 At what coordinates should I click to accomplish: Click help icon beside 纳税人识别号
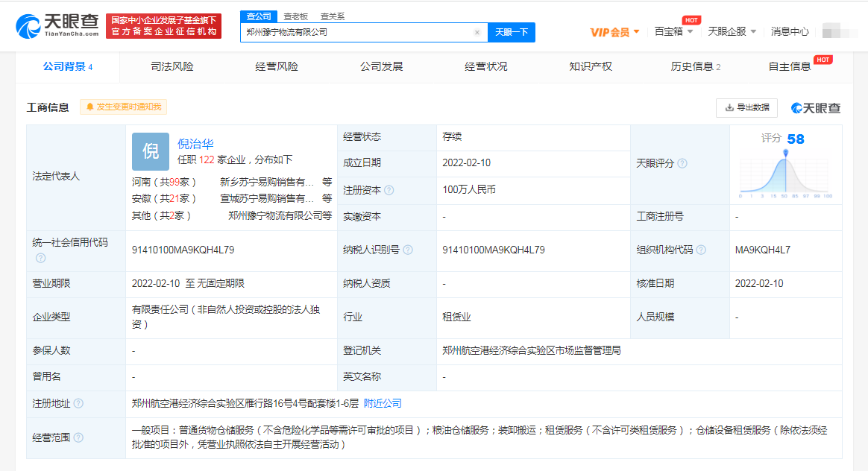408,250
